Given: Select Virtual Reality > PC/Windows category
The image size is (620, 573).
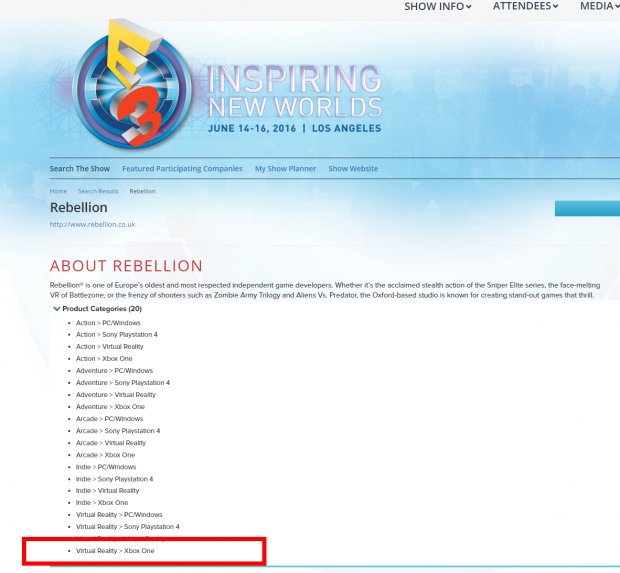Looking at the screenshot, I should tap(119, 515).
